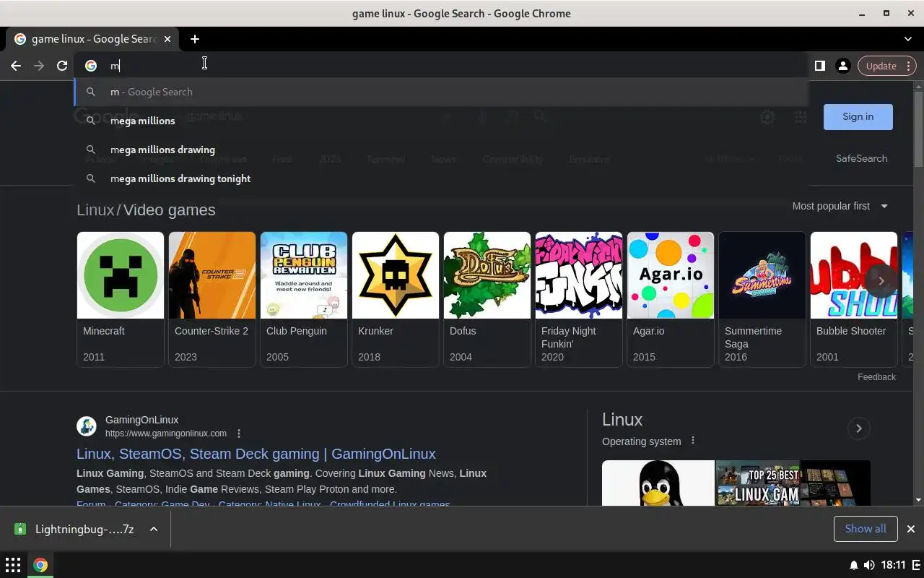Open the applications grid launcher in taskbar
Image resolution: width=924 pixels, height=578 pixels.
click(x=13, y=565)
